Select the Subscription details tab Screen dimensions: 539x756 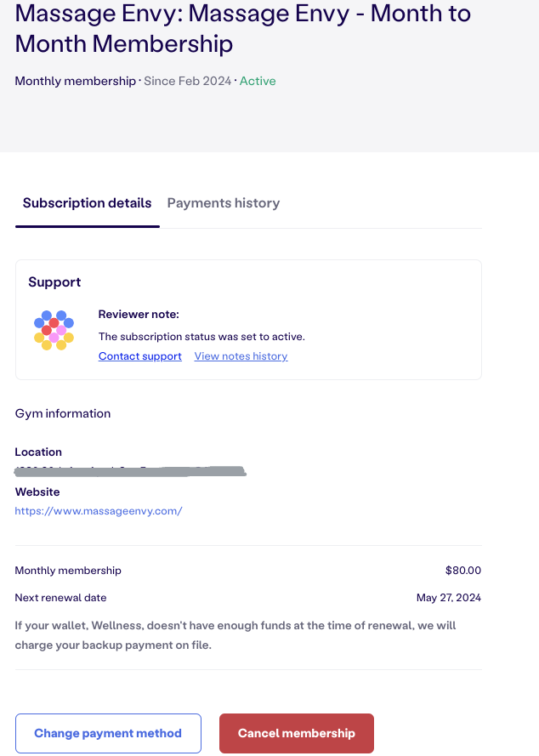click(x=88, y=203)
